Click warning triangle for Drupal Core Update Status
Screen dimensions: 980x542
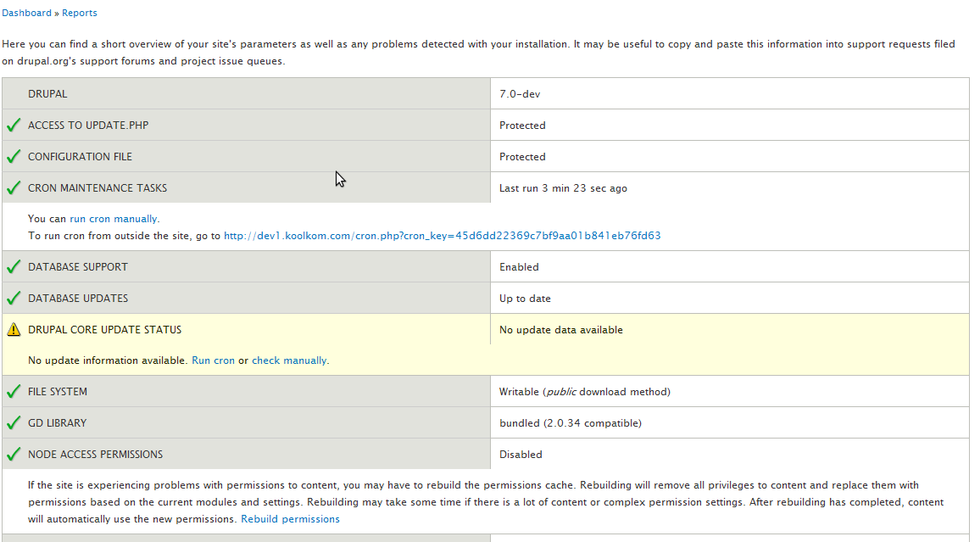click(x=14, y=330)
